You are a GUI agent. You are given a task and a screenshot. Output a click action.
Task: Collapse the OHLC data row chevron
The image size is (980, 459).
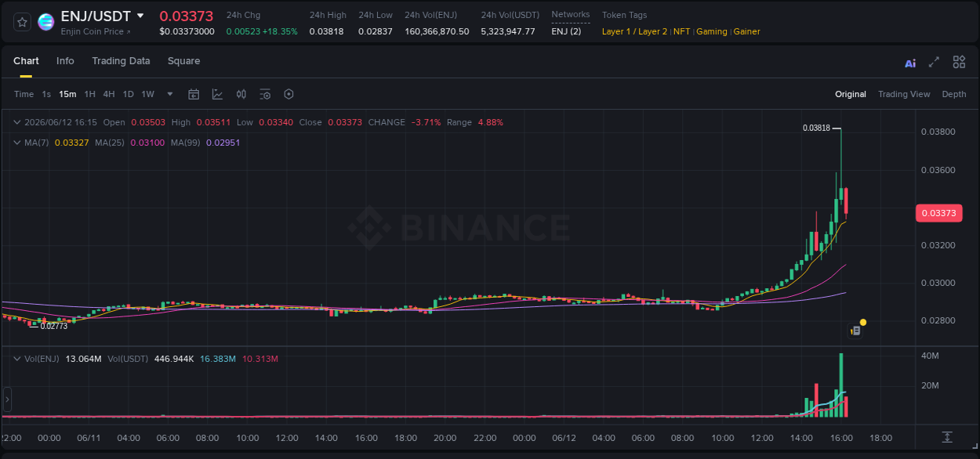click(17, 122)
